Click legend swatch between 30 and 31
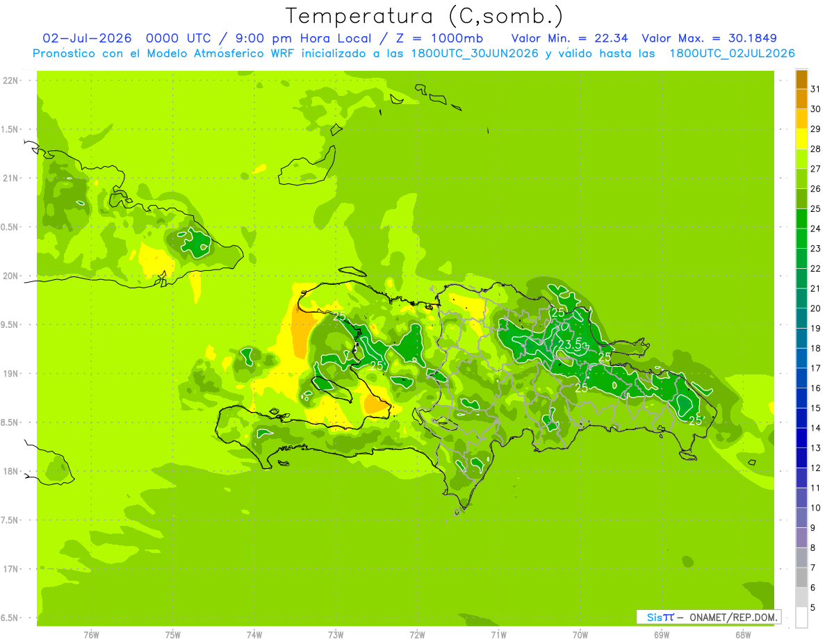Viewport: 834px width, 644px height. tap(801, 99)
